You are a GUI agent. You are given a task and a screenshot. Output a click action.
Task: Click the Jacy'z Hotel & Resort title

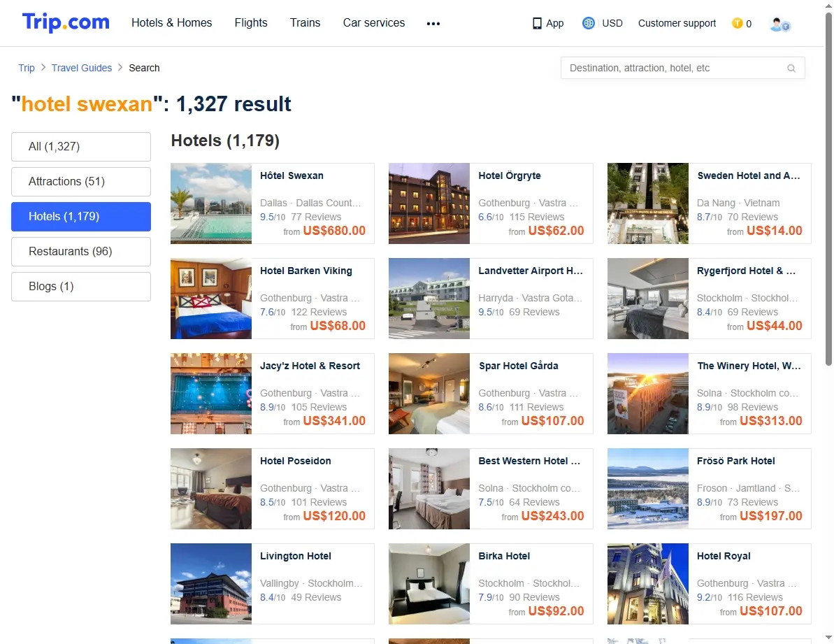pos(310,366)
